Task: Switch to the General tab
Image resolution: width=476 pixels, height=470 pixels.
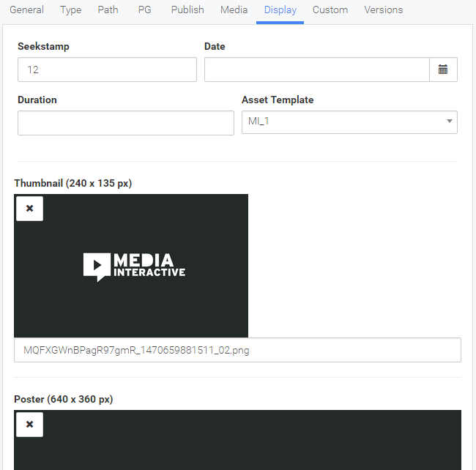Action: click(x=26, y=10)
